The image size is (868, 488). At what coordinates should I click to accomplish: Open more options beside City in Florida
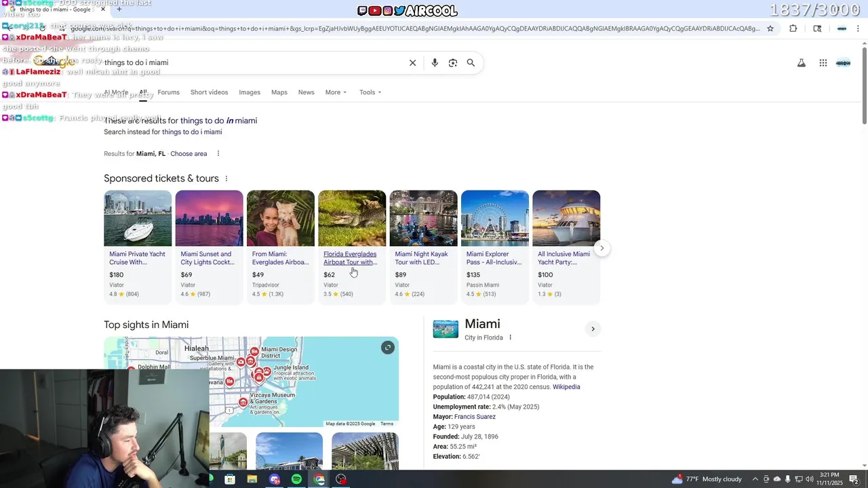pos(511,338)
